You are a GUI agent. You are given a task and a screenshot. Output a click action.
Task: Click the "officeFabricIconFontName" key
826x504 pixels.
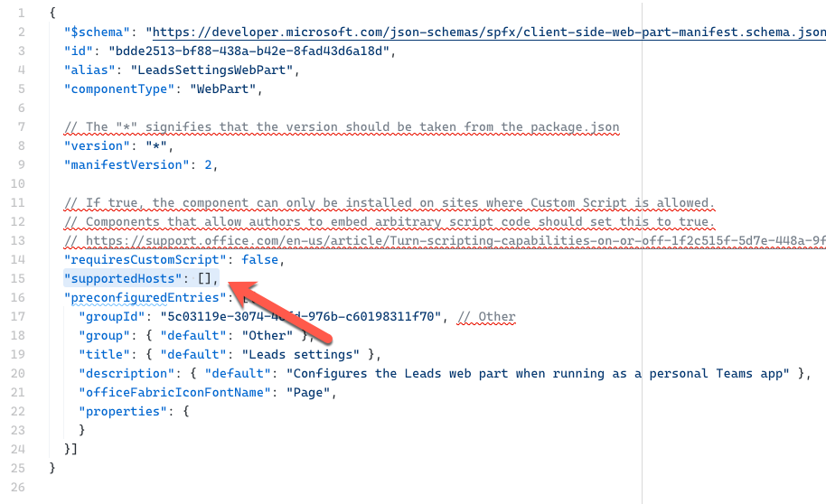(x=174, y=392)
